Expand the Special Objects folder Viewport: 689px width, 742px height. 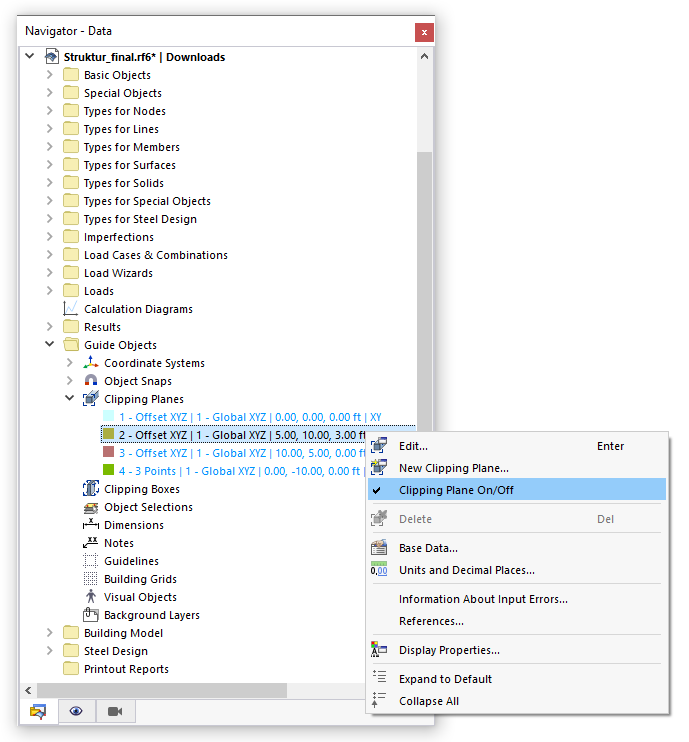(x=50, y=93)
